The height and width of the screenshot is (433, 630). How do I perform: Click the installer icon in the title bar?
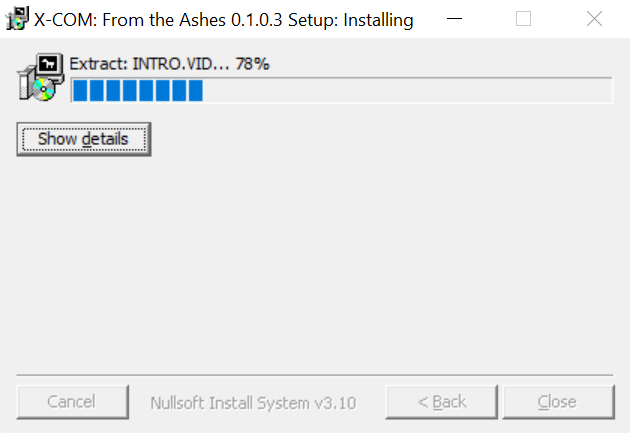[x=17, y=18]
